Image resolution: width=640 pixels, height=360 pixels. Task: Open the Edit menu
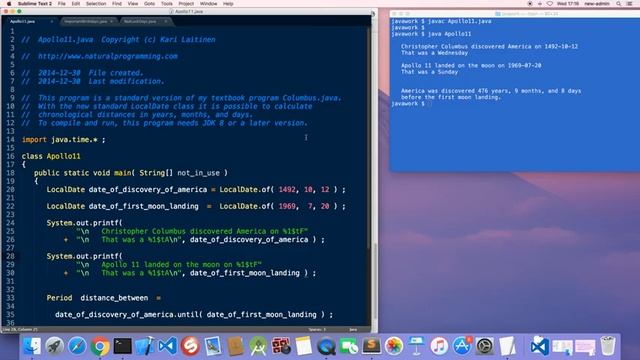(x=76, y=4)
